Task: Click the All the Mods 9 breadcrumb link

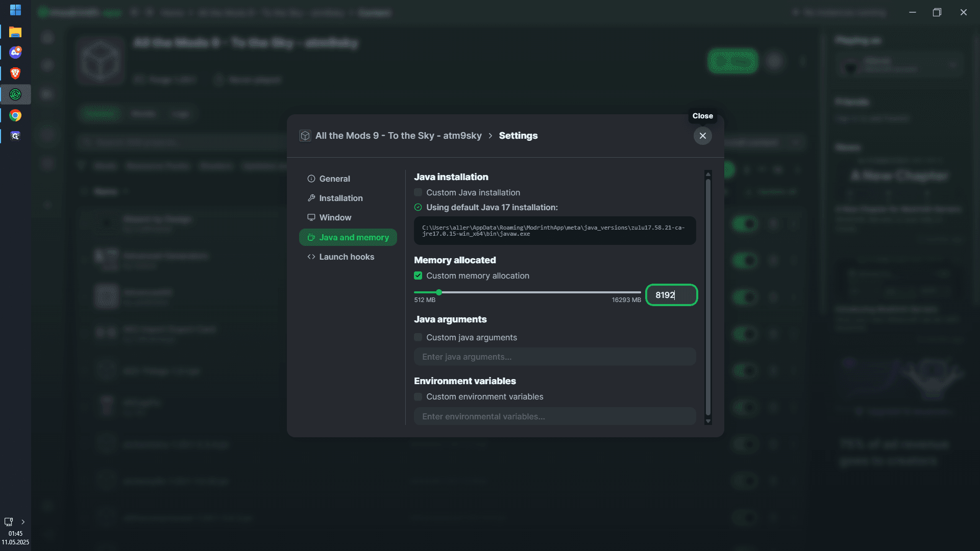Action: tap(398, 136)
